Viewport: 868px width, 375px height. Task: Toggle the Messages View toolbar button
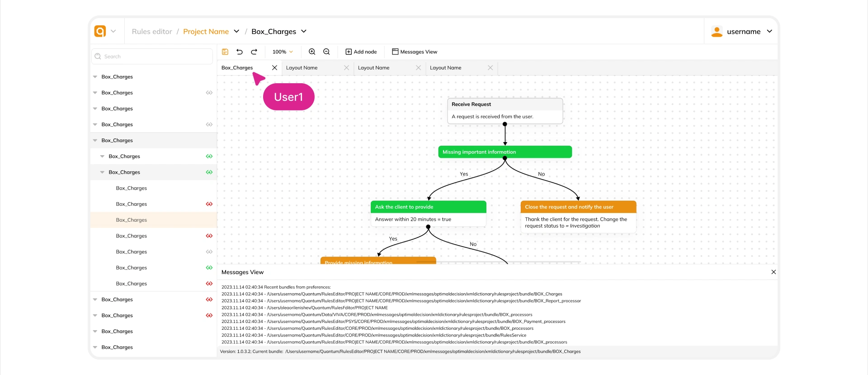click(x=415, y=52)
